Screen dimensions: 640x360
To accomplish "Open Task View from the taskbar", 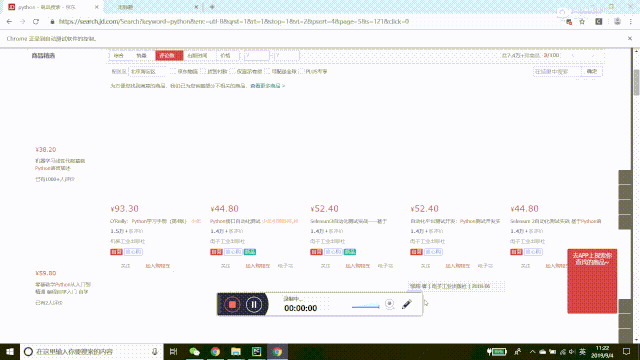I will tap(173, 351).
